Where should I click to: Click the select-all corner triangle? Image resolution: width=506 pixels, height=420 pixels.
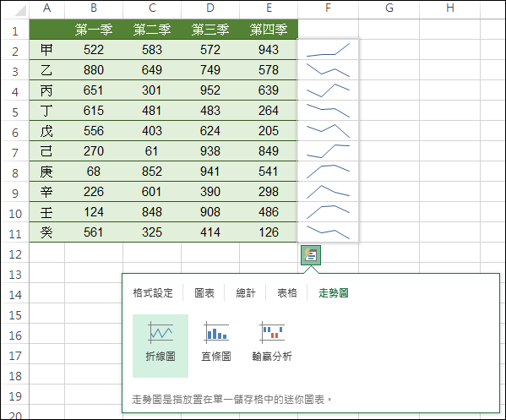click(x=20, y=10)
